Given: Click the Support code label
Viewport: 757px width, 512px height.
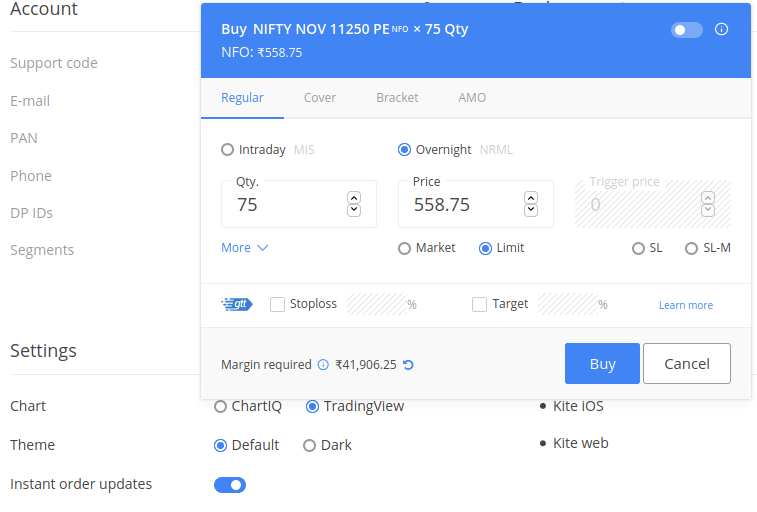Looking at the screenshot, I should pos(54,63).
